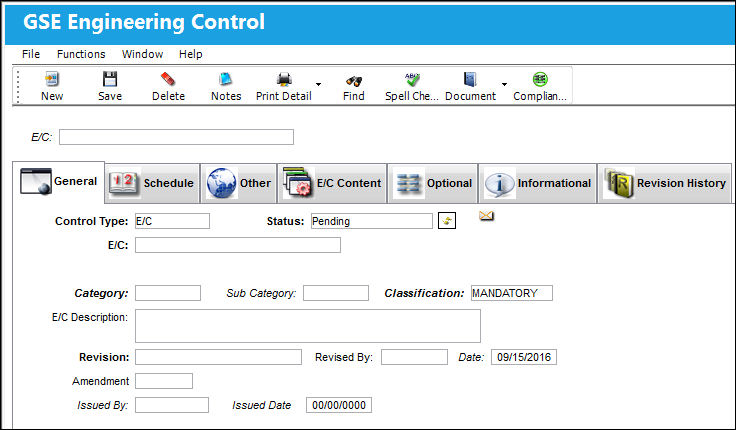The height and width of the screenshot is (430, 736).
Task: Click the Revision input field
Action: [x=218, y=357]
